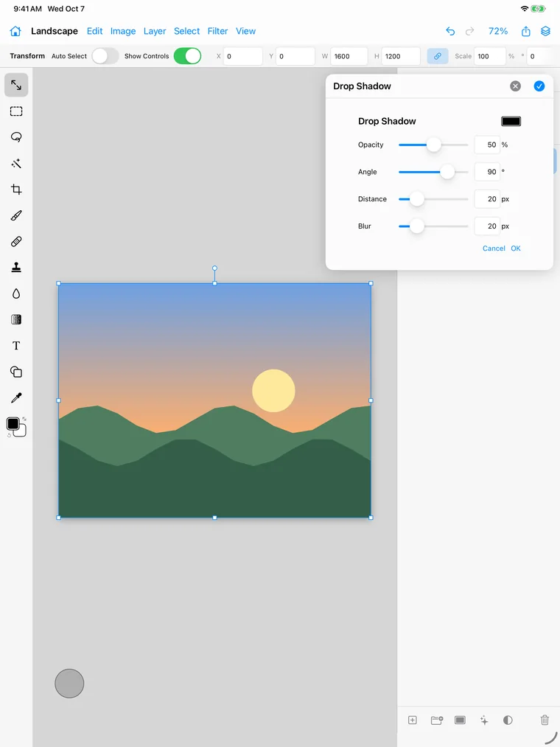
Task: Click the X position field
Action: point(243,56)
